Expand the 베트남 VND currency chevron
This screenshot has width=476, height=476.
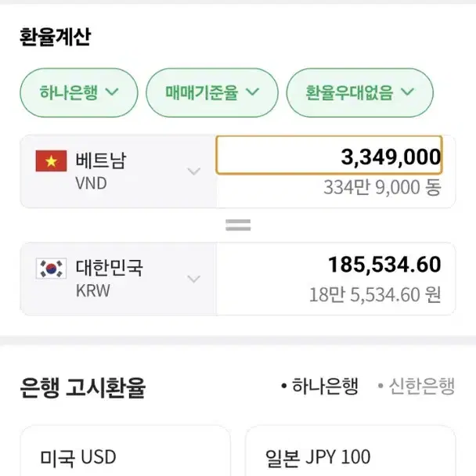(x=193, y=171)
